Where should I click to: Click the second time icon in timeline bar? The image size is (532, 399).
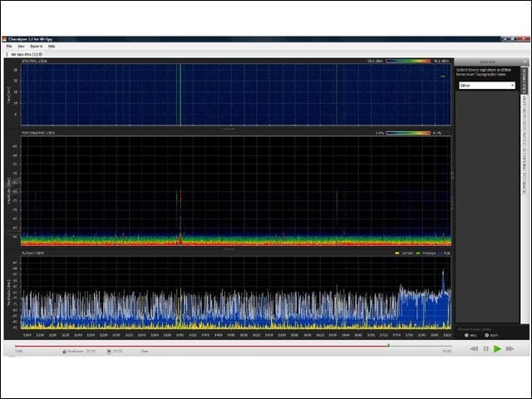pos(109,351)
